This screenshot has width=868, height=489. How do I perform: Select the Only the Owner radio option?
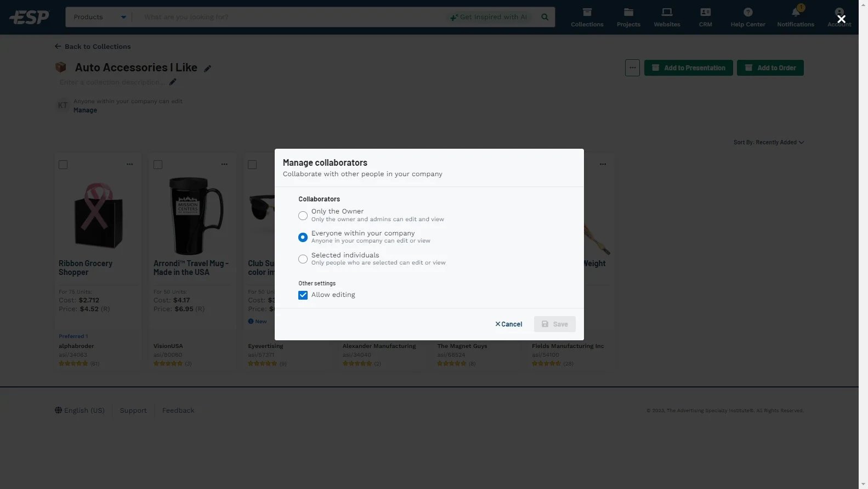coord(303,216)
